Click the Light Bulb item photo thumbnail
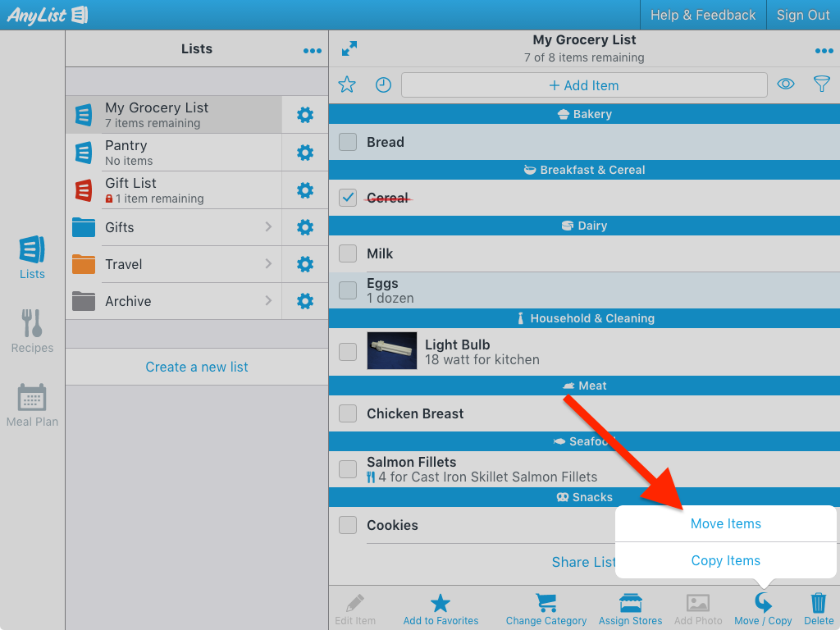The height and width of the screenshot is (630, 840). tap(391, 351)
